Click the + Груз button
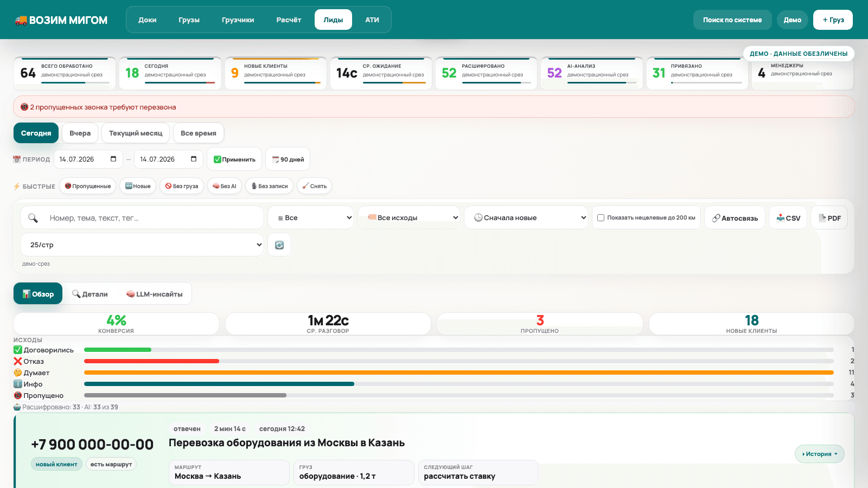Image resolution: width=868 pixels, height=488 pixels. coord(833,20)
